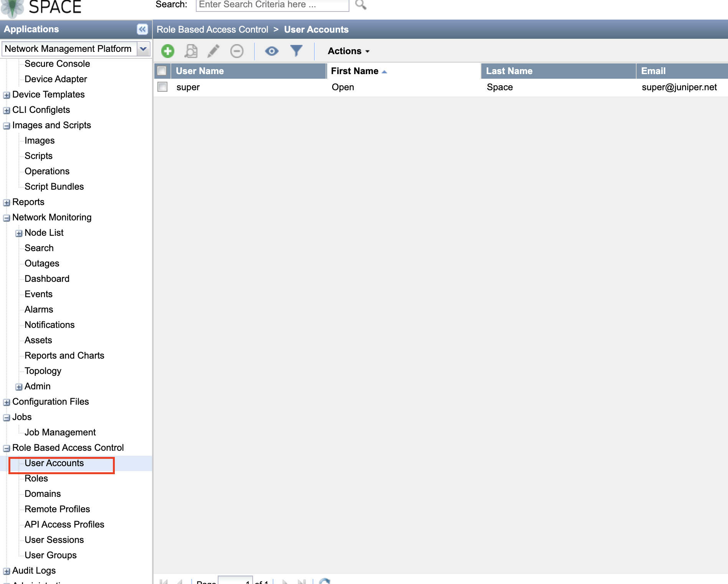
Task: Open Job Management tree item
Action: (60, 432)
